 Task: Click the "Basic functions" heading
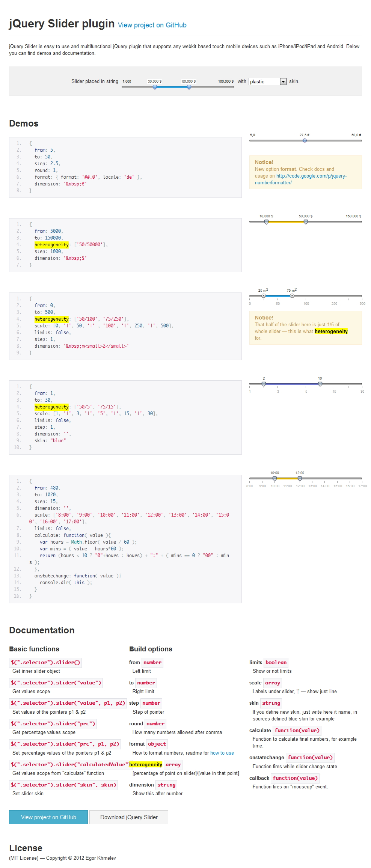(x=34, y=649)
